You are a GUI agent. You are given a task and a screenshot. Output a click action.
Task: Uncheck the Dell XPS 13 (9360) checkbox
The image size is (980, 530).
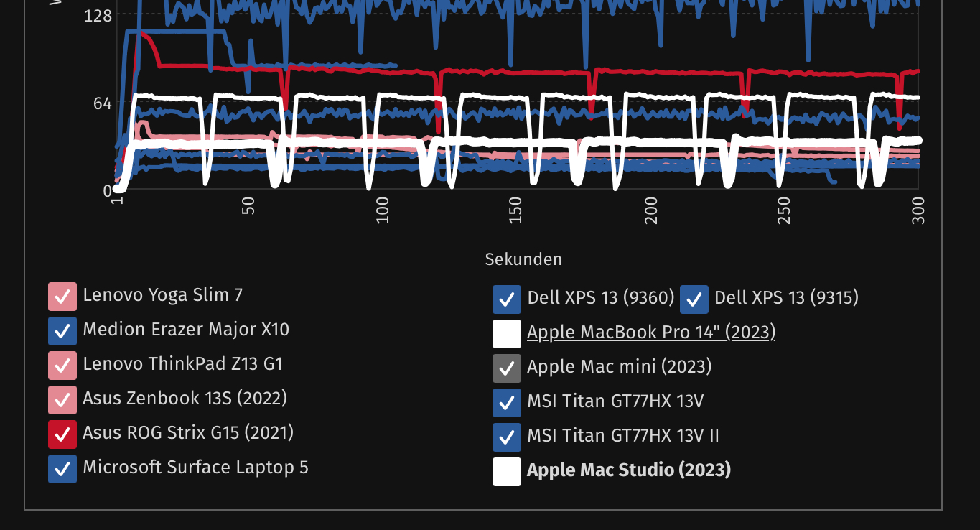pos(507,299)
